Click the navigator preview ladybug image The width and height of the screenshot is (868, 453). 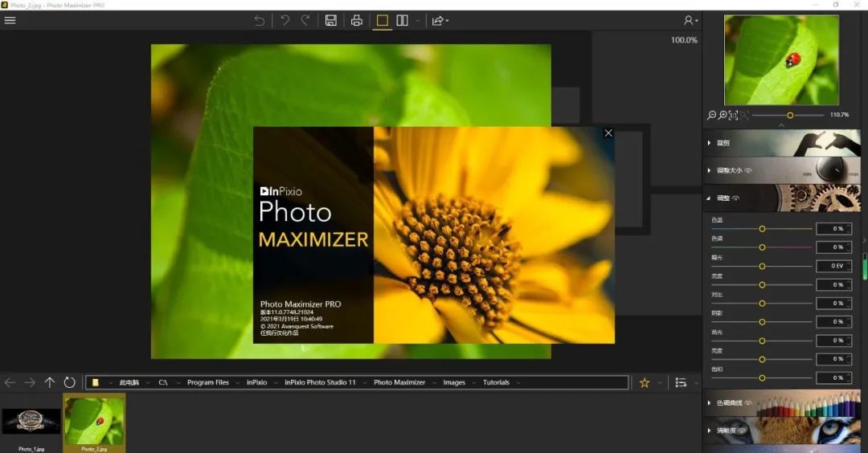782,59
